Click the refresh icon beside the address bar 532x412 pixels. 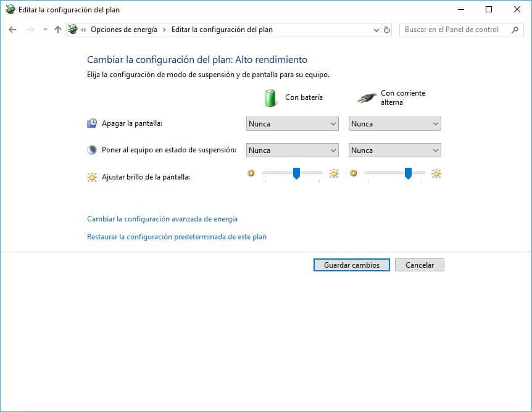[386, 29]
